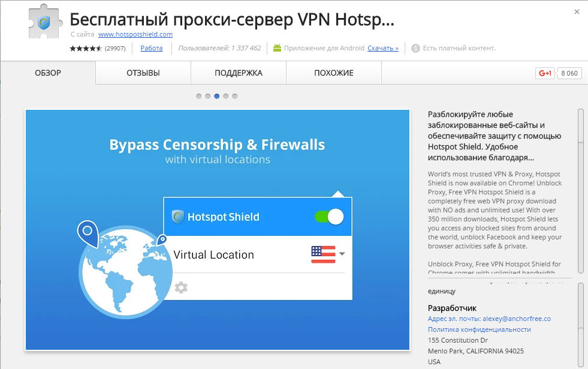Select the fourth screenshot carousel dot

[x=226, y=96]
